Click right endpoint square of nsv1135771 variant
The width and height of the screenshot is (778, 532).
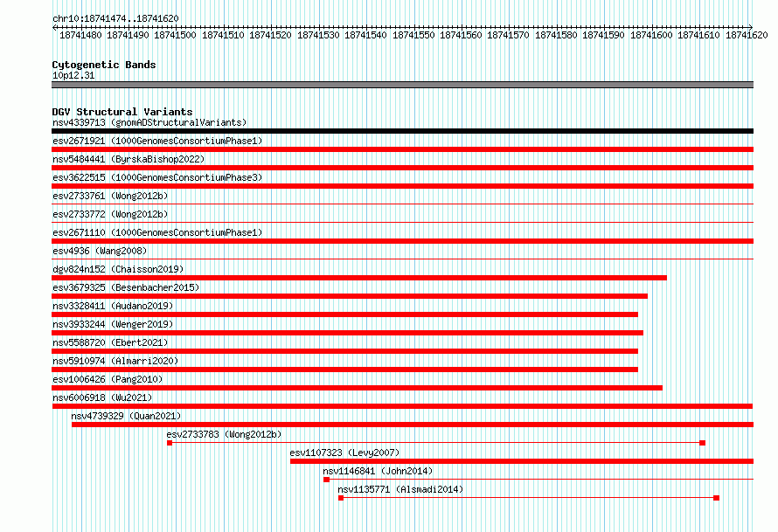717,498
